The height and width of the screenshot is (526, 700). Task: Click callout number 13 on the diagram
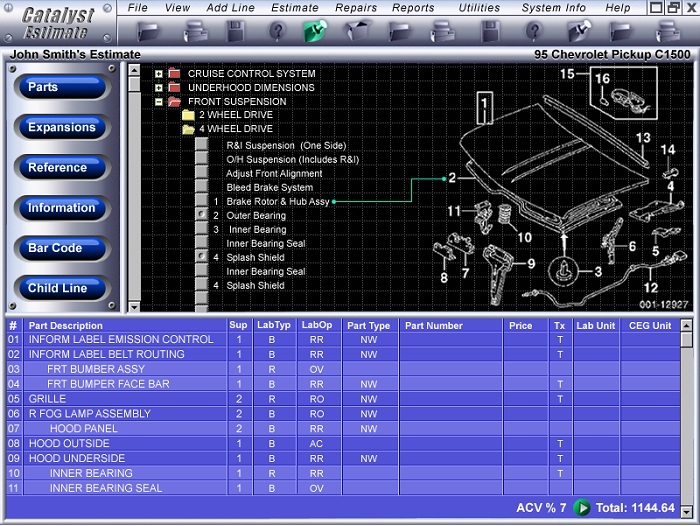(643, 138)
